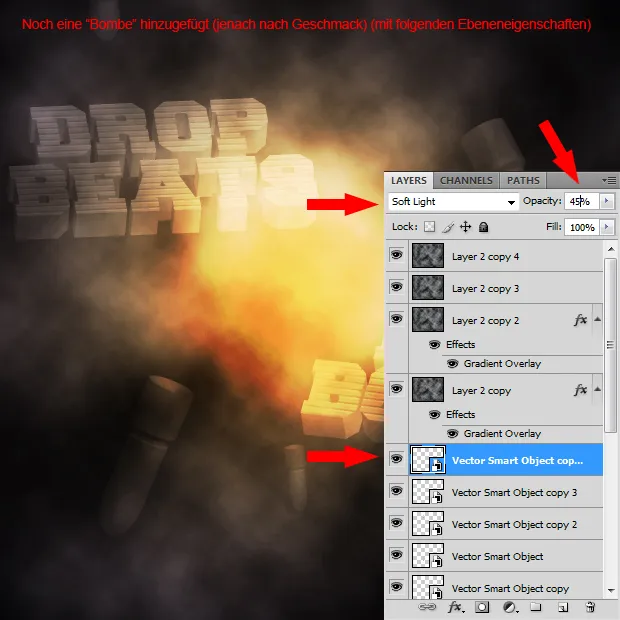This screenshot has height=620, width=620.
Task: Click the Opacity value field
Action: [580, 201]
